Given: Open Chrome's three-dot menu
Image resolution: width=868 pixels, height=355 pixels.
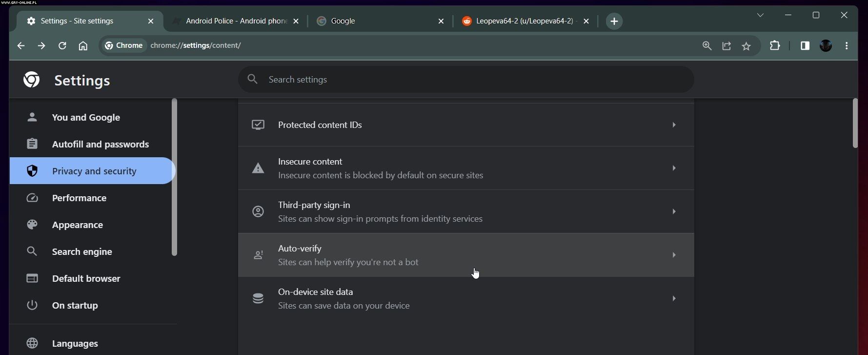Looking at the screenshot, I should click(847, 45).
